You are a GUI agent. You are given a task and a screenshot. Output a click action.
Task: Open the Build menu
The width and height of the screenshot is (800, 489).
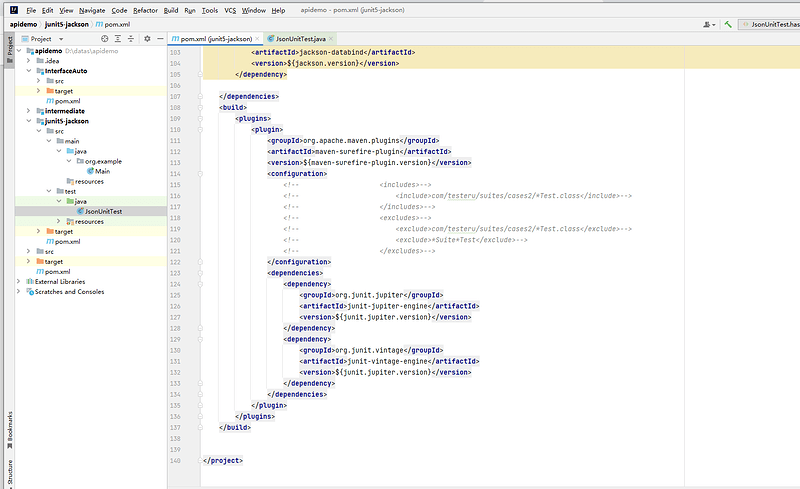click(x=171, y=10)
